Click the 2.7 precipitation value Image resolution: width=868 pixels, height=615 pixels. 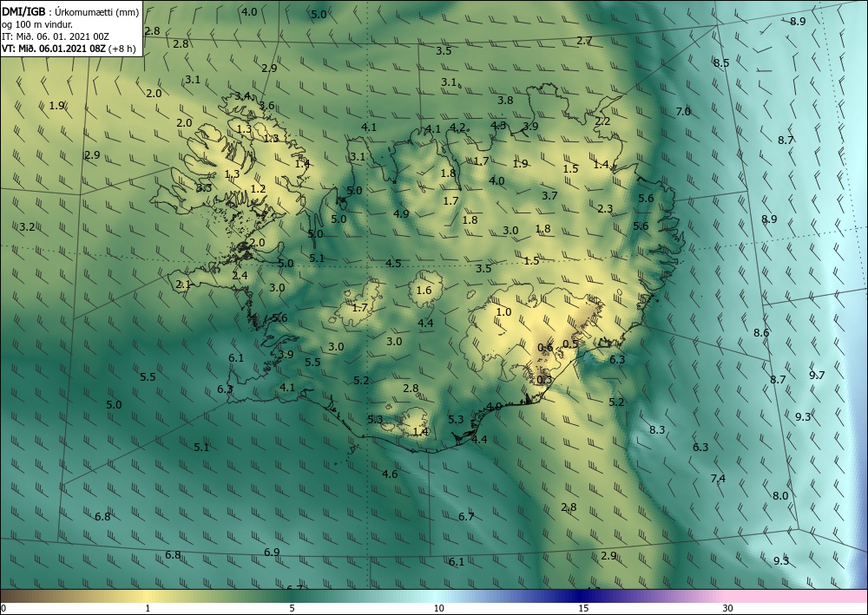584,41
